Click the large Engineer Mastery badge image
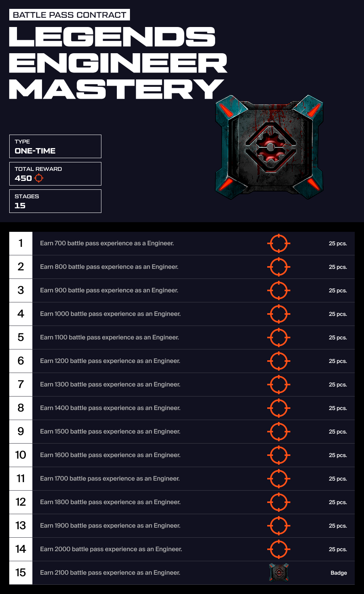Viewport: 364px width, 594px height. tap(269, 147)
